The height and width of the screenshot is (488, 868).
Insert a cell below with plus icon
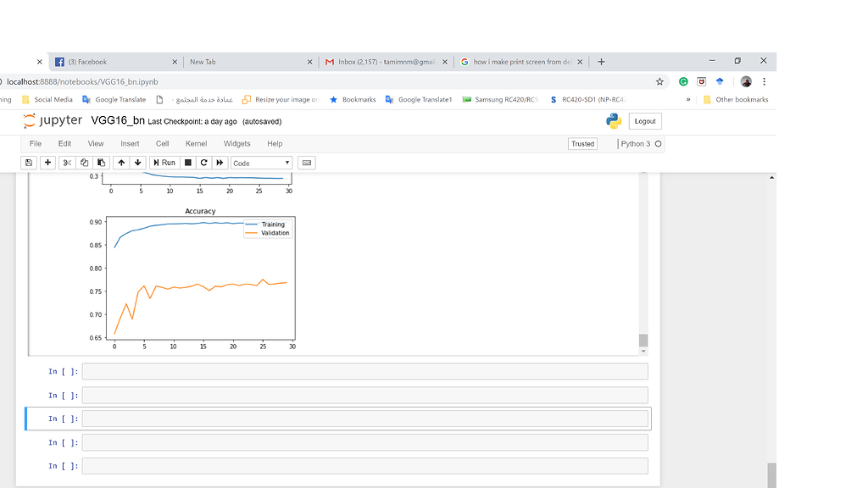click(x=47, y=163)
